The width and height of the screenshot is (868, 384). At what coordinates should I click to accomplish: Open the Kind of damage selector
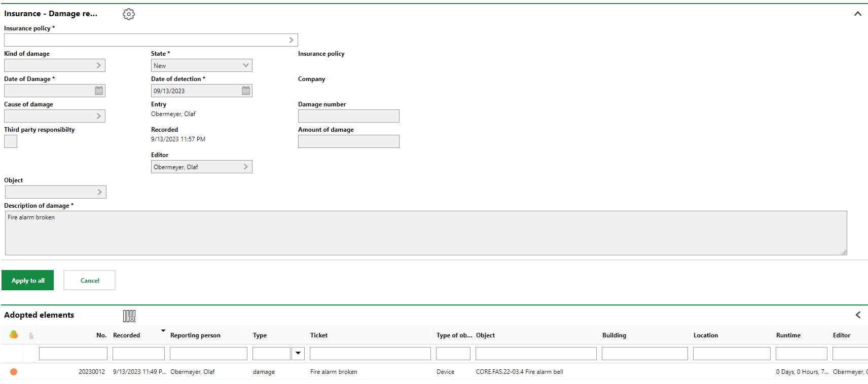pos(99,65)
